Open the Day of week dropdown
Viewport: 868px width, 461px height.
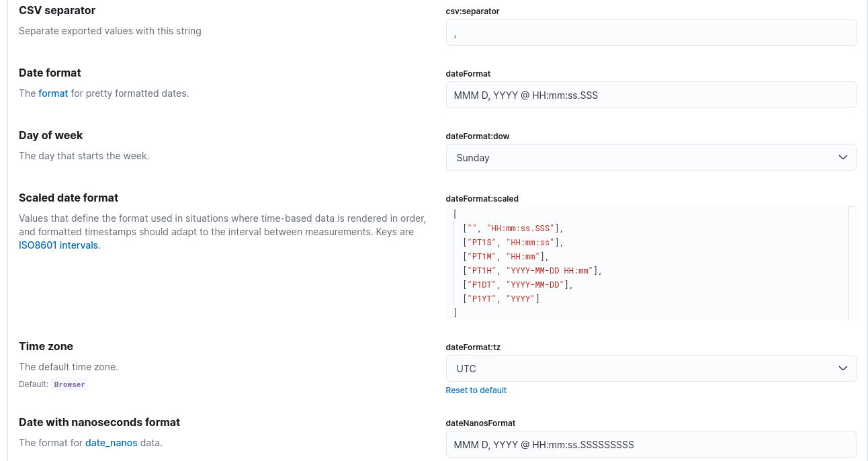[x=650, y=157]
